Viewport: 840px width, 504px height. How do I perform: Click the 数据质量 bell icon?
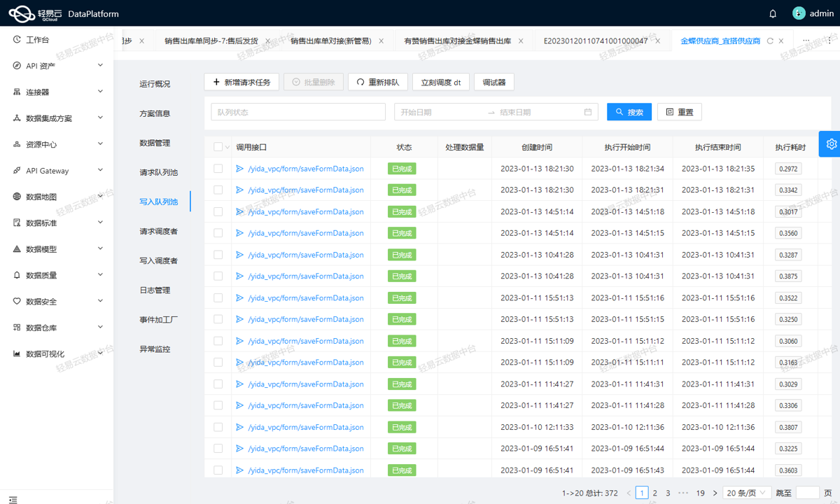point(17,275)
